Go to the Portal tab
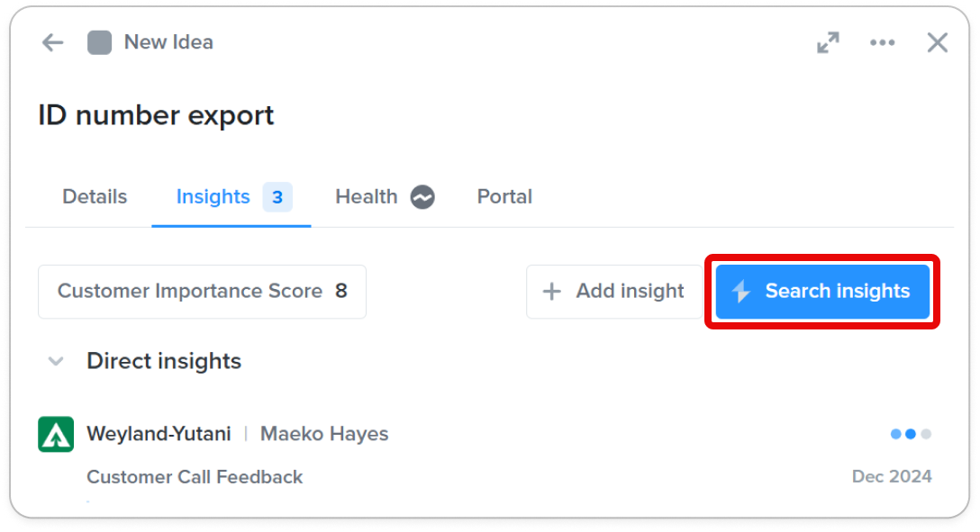The width and height of the screenshot is (980, 532). (504, 197)
